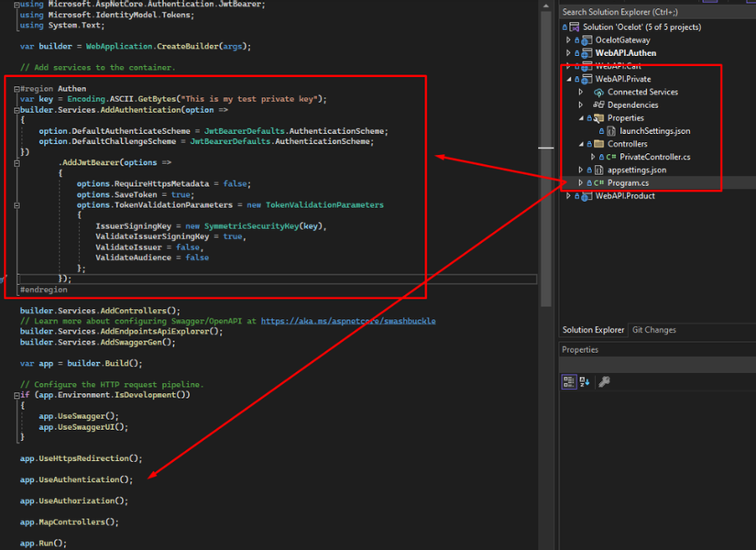This screenshot has width=756, height=550.
Task: Click the Alphabetical sort icon in Properties
Action: tap(585, 381)
